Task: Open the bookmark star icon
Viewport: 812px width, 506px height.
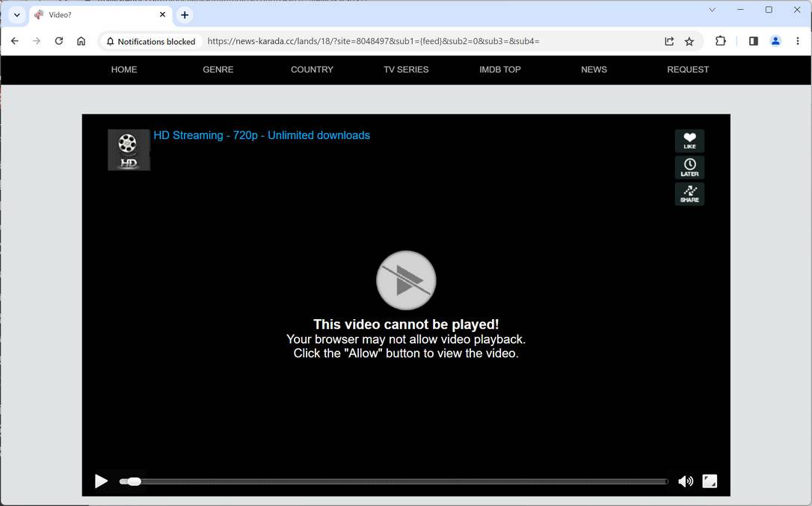Action: click(x=689, y=41)
